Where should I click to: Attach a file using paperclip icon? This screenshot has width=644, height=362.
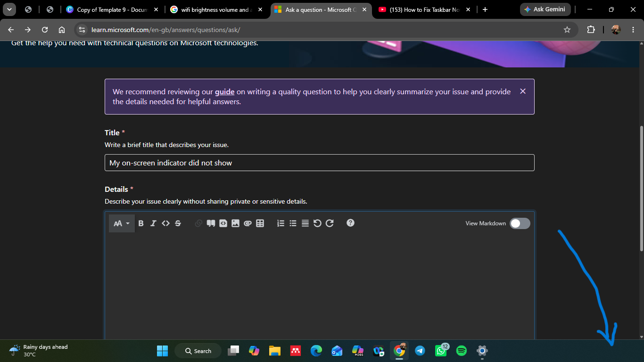click(x=248, y=223)
